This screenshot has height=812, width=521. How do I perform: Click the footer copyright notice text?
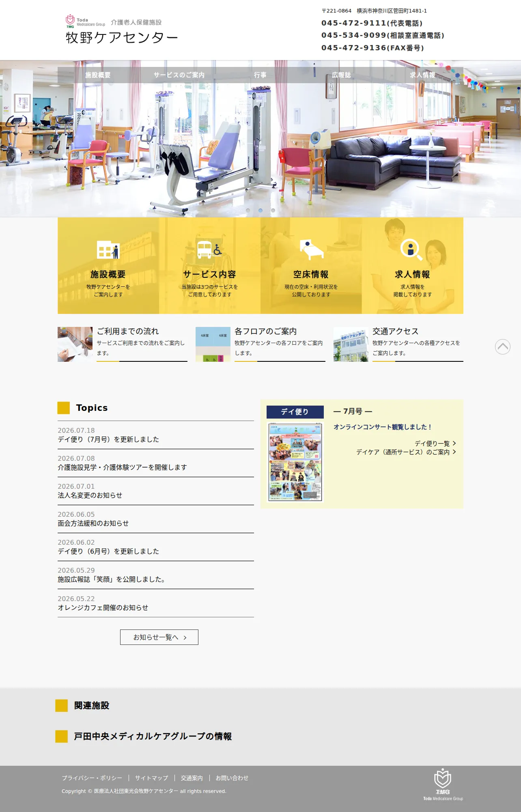(x=144, y=791)
